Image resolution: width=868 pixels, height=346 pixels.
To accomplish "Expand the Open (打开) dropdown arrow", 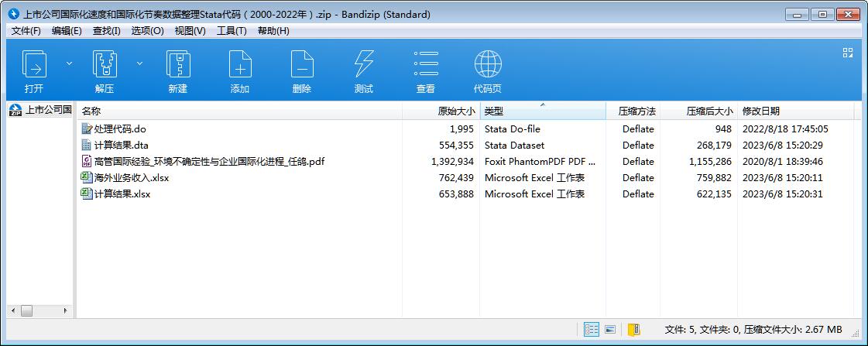I will [69, 63].
